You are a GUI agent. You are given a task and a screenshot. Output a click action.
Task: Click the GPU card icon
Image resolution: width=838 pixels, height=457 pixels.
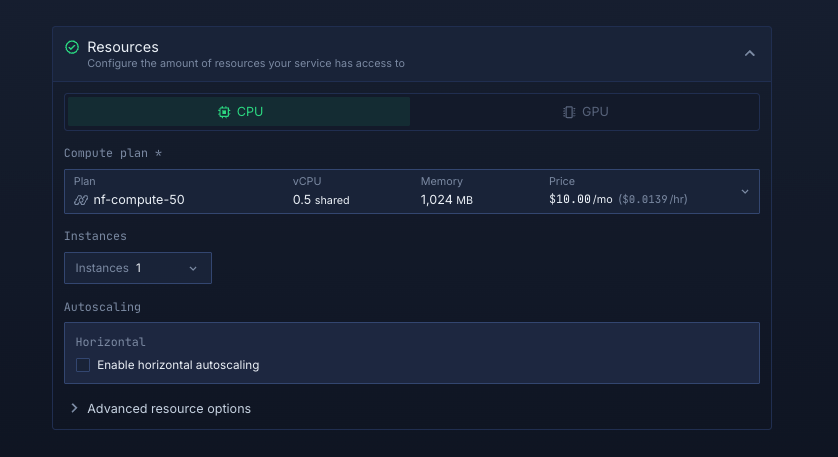point(569,112)
